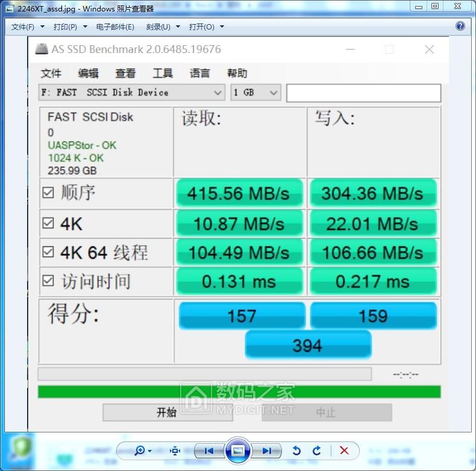The image size is (476, 471).
Task: Open the 刻录(U) burn menu
Action: point(163,27)
